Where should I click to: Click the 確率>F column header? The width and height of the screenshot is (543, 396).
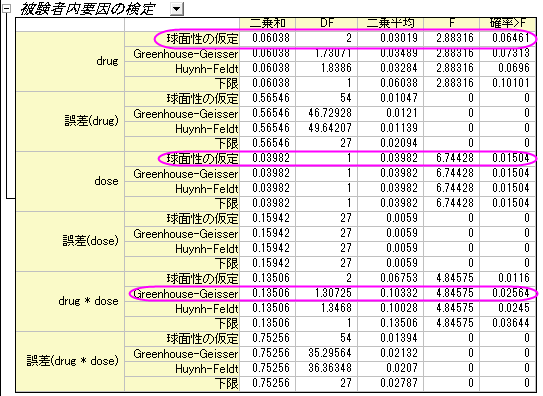coord(508,23)
